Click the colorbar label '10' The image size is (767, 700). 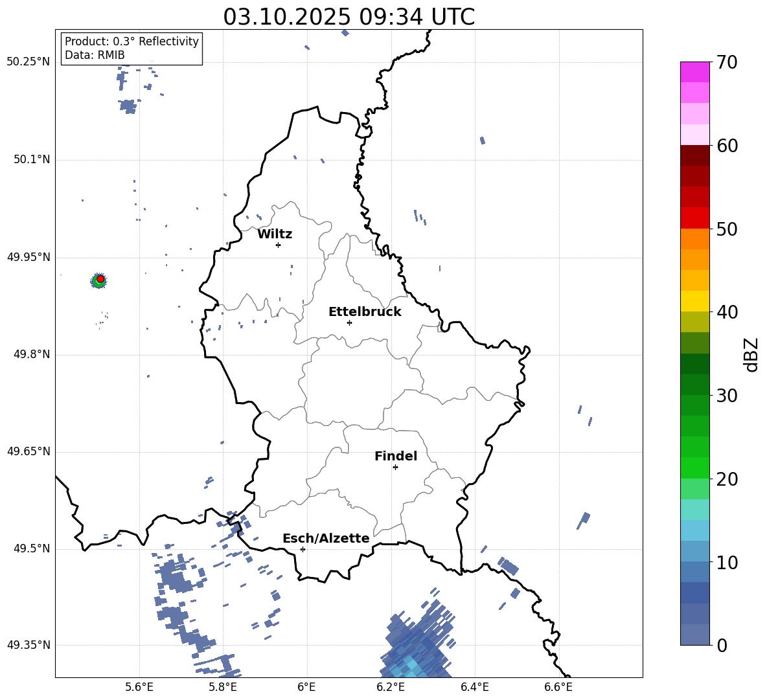[x=727, y=563]
